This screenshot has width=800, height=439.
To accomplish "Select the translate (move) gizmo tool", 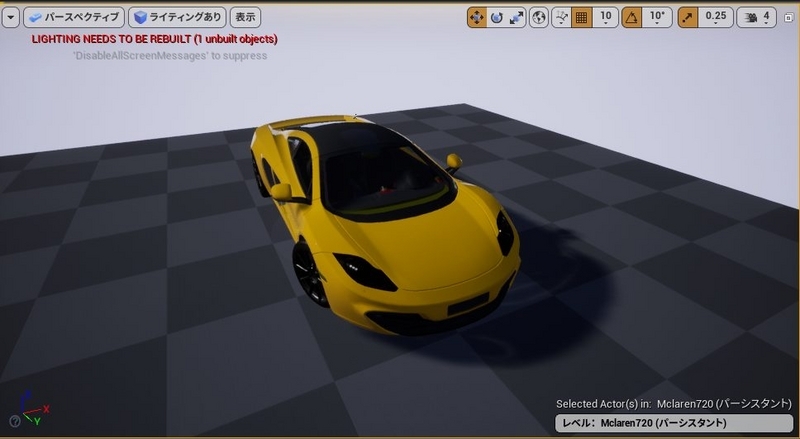I will click(477, 17).
